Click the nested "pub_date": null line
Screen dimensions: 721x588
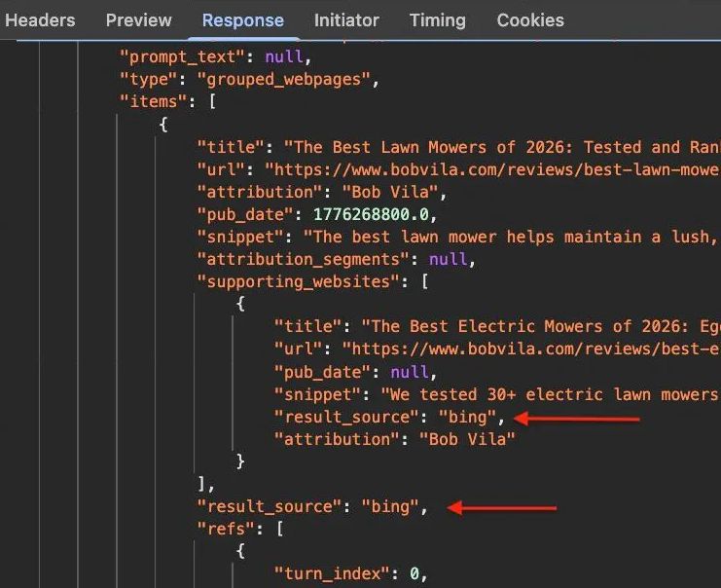355,372
